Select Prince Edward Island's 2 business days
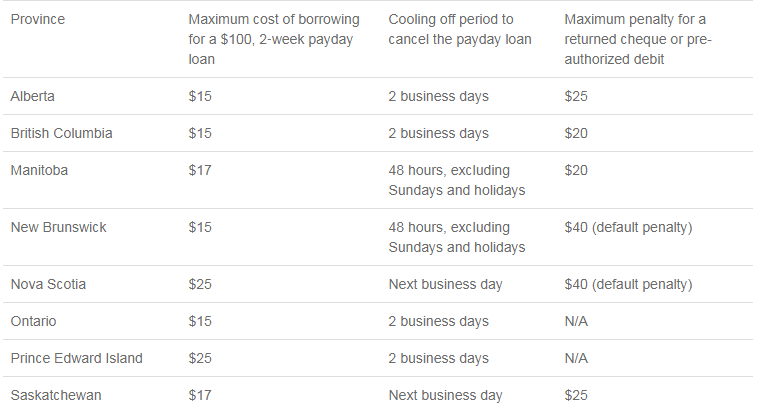This screenshot has height=418, width=760. click(439, 358)
